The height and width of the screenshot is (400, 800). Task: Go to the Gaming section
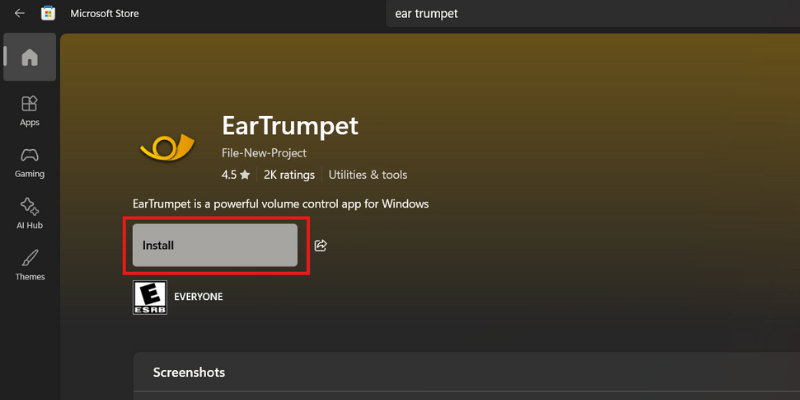[30, 162]
